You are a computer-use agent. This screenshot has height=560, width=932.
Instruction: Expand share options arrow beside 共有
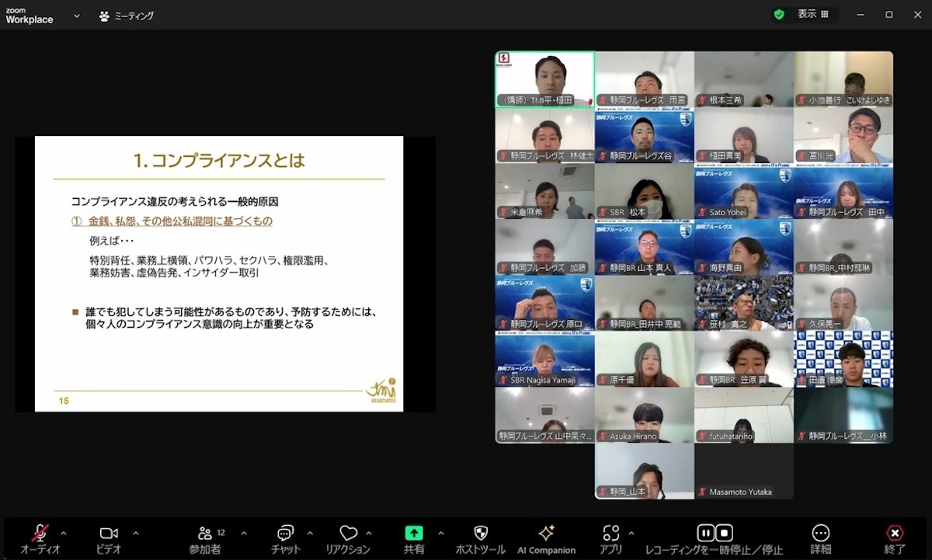click(x=441, y=534)
